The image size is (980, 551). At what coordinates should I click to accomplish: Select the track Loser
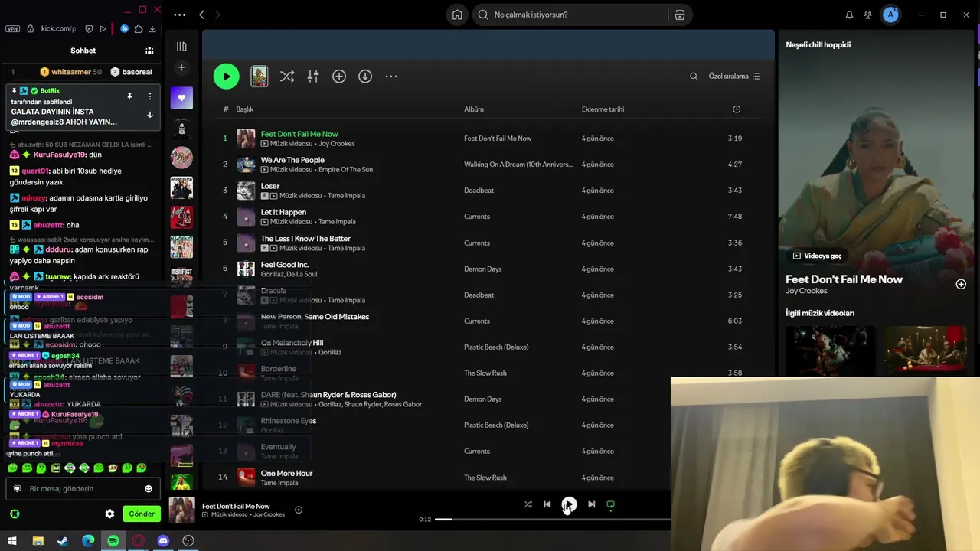click(x=270, y=186)
